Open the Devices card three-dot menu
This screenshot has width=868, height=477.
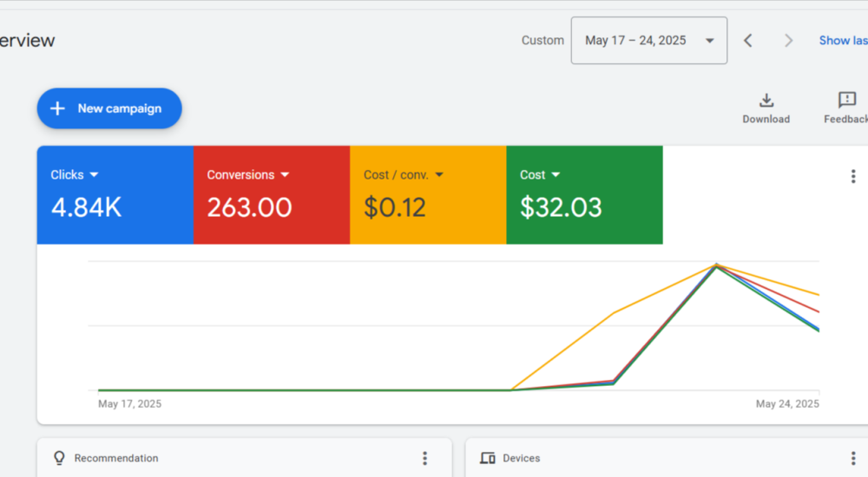tap(852, 458)
